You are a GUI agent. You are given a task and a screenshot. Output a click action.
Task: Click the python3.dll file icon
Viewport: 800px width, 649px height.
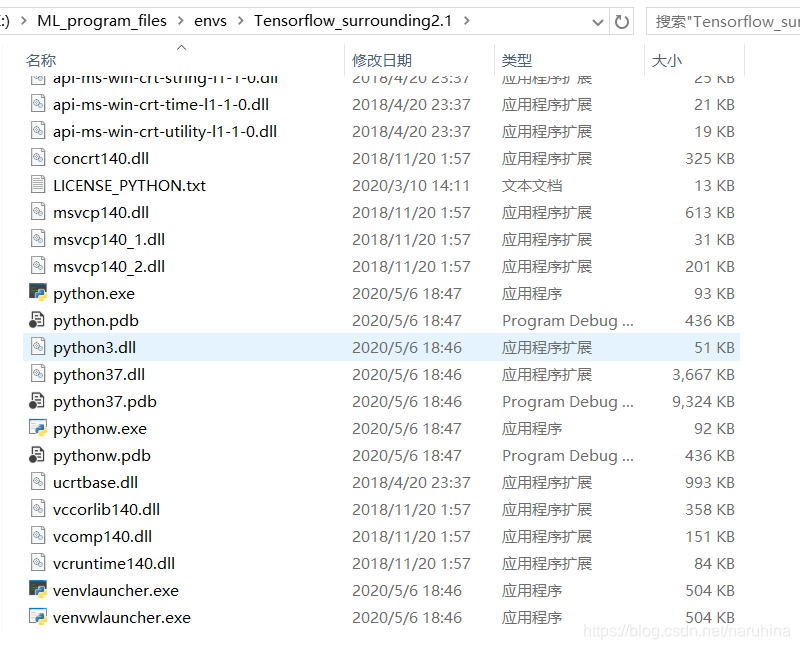38,347
